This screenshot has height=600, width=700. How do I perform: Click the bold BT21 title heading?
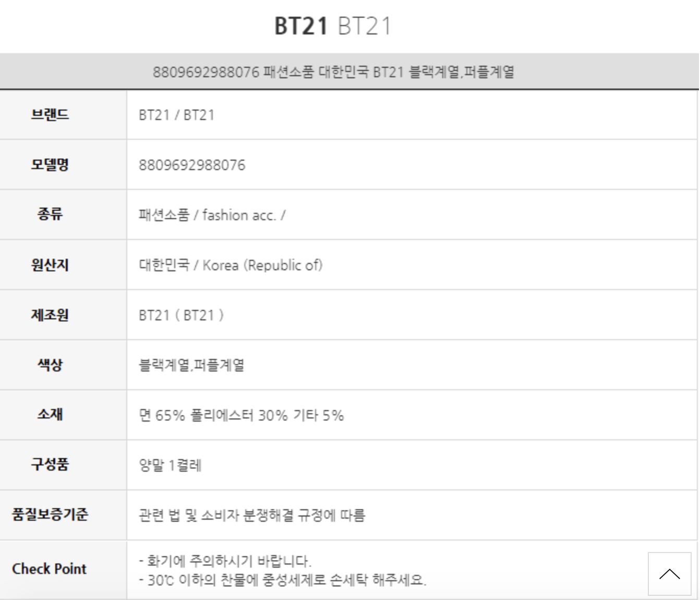(x=301, y=26)
